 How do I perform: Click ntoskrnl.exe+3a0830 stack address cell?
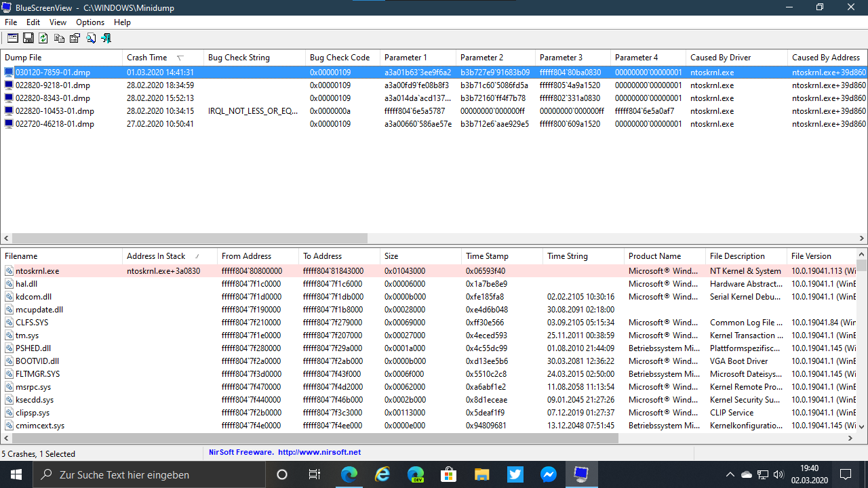click(163, 271)
